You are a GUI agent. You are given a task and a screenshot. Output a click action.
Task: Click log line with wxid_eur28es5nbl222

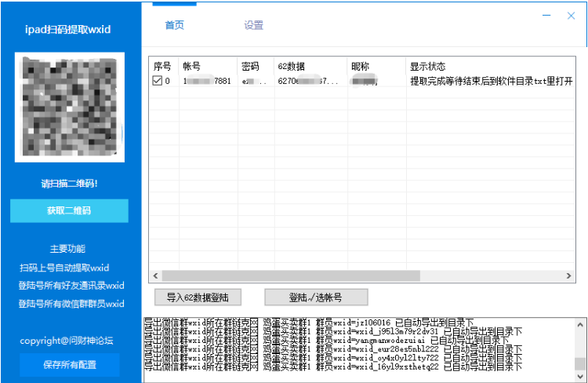(x=333, y=348)
